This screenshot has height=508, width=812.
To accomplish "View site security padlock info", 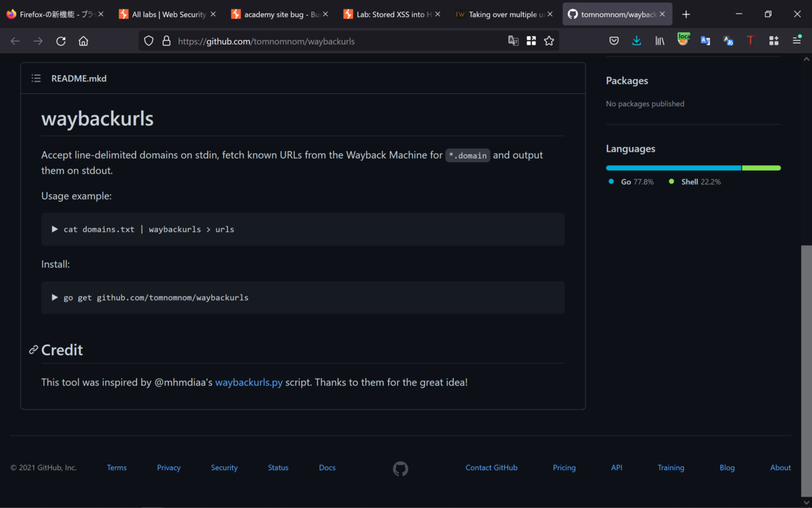I will click(166, 41).
